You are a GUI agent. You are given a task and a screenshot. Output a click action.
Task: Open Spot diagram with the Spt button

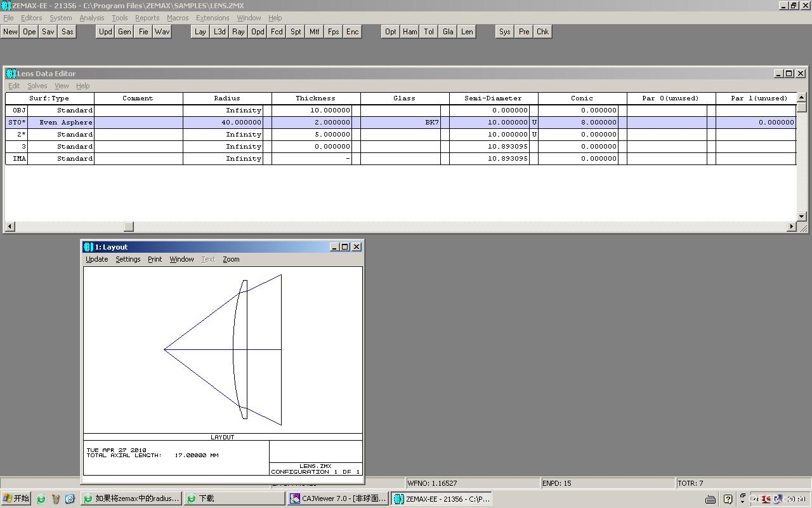(x=296, y=32)
